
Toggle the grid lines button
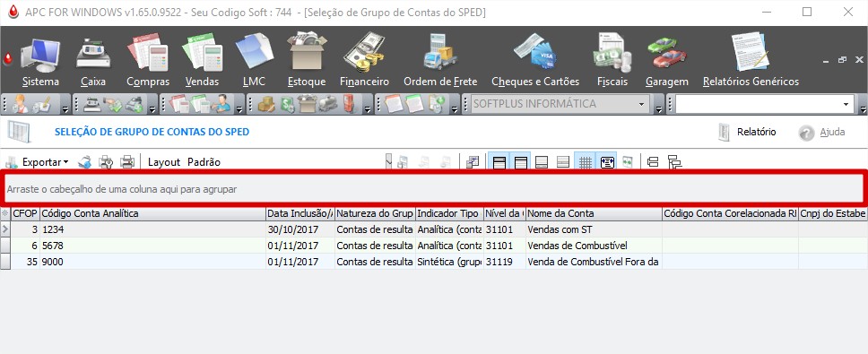586,162
